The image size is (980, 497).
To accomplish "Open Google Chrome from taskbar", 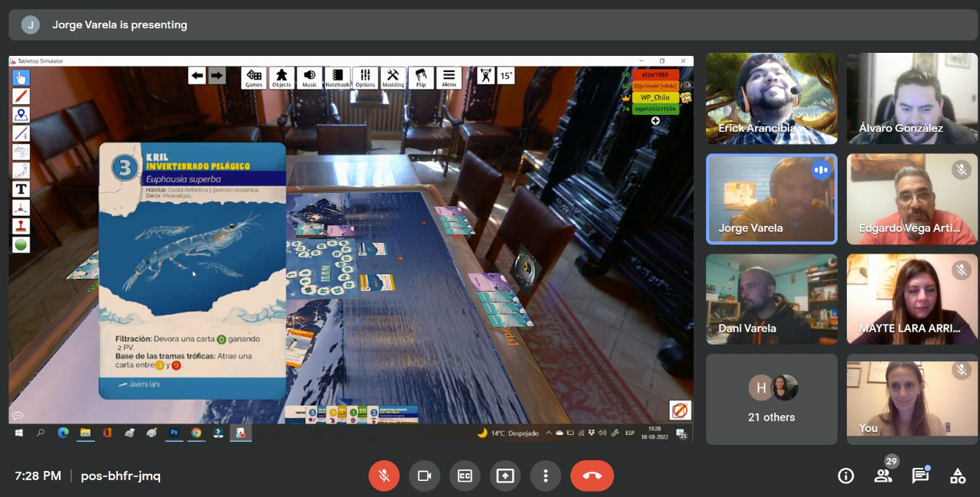I will tap(197, 433).
